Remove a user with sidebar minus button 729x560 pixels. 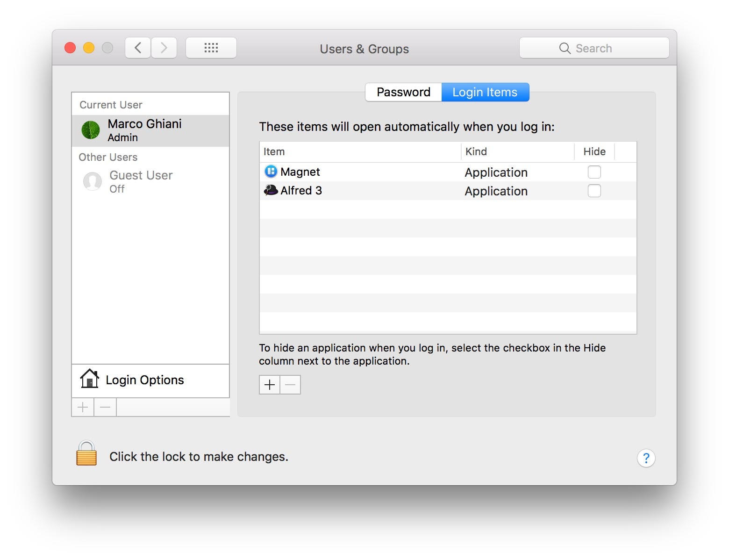click(105, 407)
